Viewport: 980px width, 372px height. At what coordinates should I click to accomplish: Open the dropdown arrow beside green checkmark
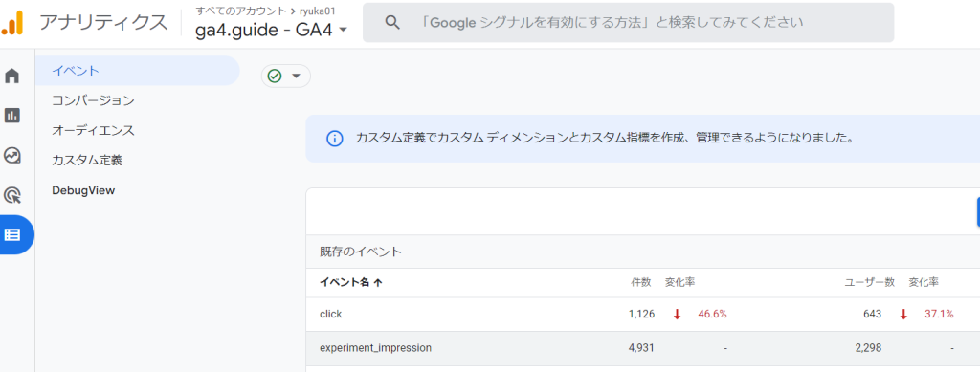(x=297, y=77)
